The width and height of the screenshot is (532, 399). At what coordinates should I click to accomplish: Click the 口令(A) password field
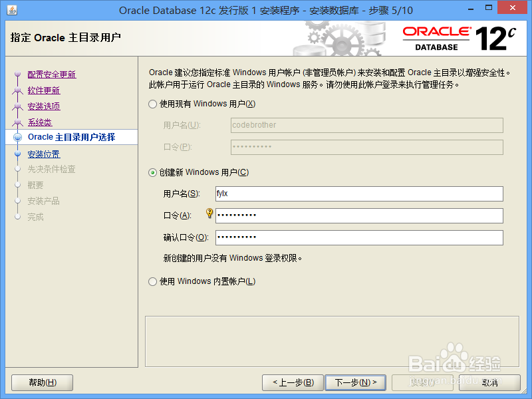(359, 215)
